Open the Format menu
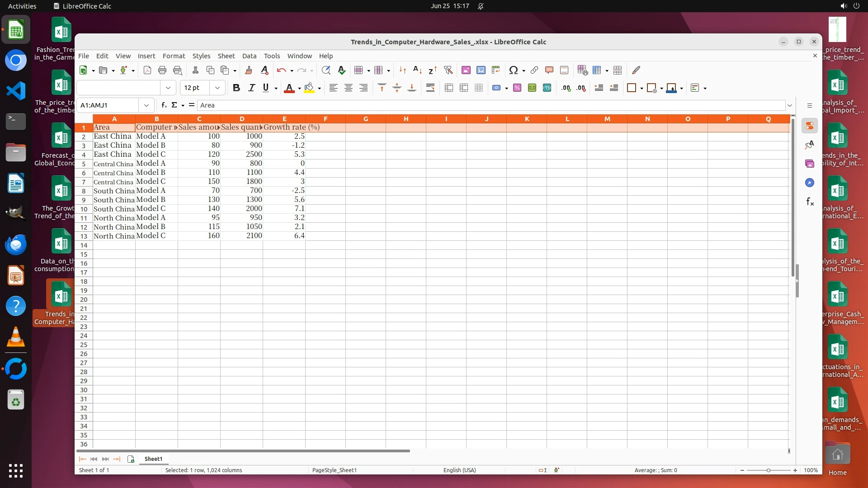 [x=174, y=56]
